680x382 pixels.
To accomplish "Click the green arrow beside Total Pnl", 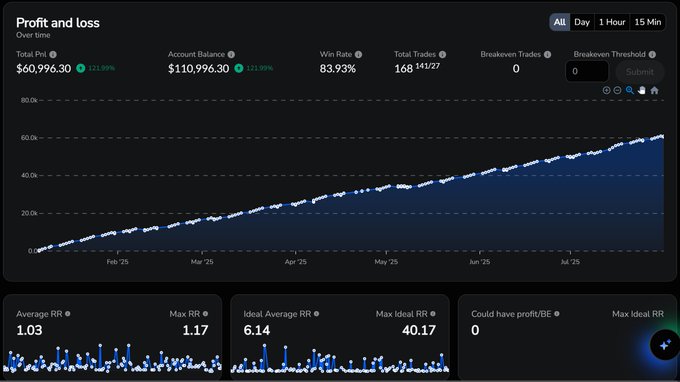I will pos(81,68).
